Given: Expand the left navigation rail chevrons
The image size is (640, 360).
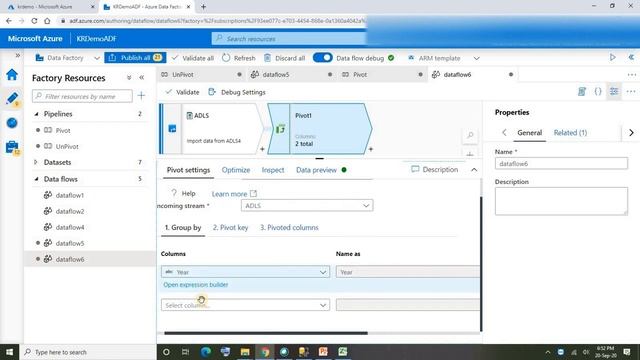Looking at the screenshot, I should point(18,55).
